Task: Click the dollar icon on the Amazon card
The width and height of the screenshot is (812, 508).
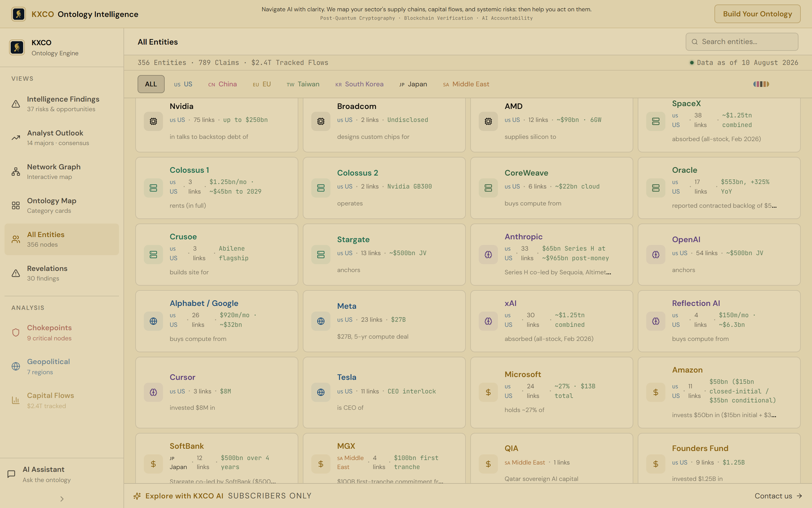Action: click(656, 392)
